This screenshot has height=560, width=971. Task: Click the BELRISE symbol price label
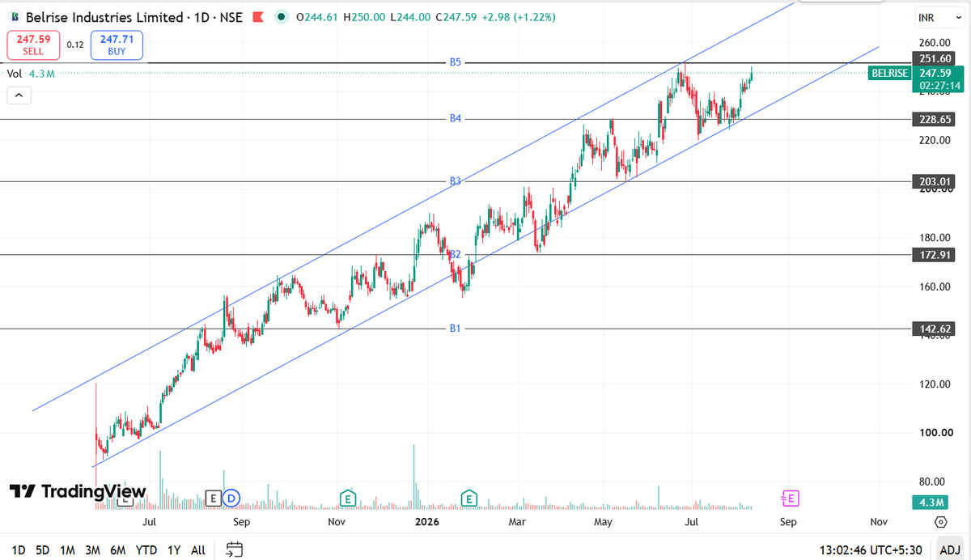tap(888, 73)
